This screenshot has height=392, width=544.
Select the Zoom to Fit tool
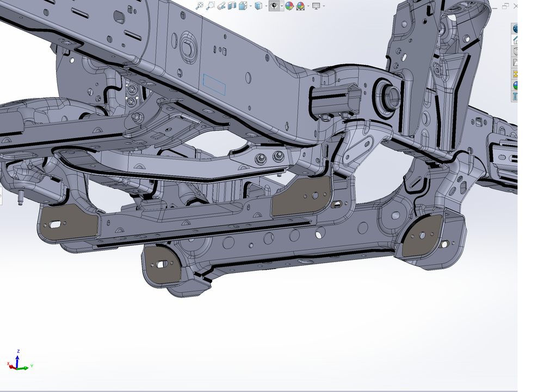pos(200,6)
